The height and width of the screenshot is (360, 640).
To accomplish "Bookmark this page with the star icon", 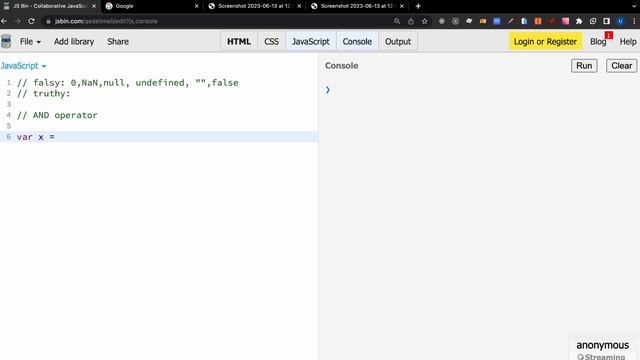I will [424, 21].
